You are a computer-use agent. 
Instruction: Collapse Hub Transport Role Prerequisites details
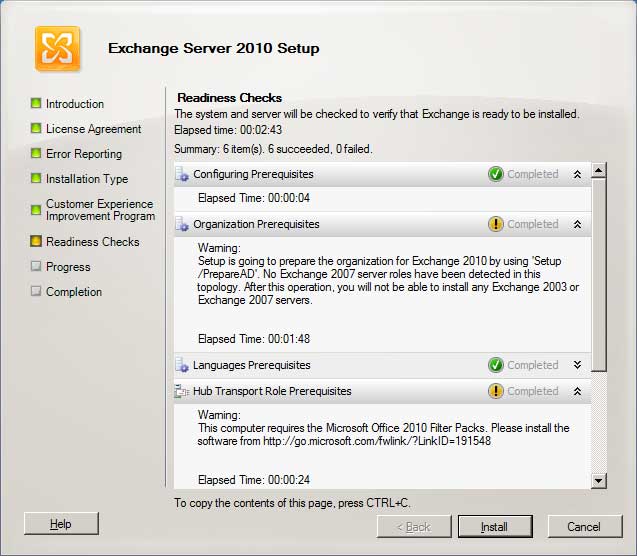(577, 391)
